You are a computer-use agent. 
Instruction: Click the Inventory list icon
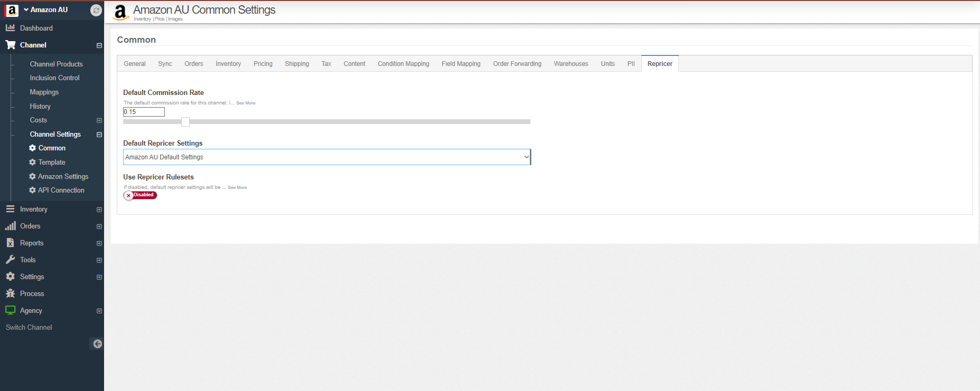(x=10, y=209)
